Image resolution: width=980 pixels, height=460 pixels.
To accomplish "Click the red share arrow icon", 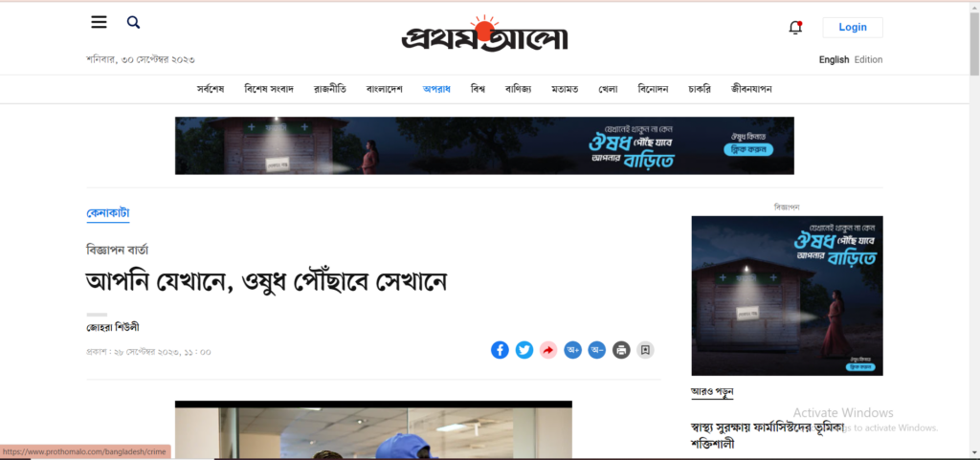I will [x=548, y=350].
